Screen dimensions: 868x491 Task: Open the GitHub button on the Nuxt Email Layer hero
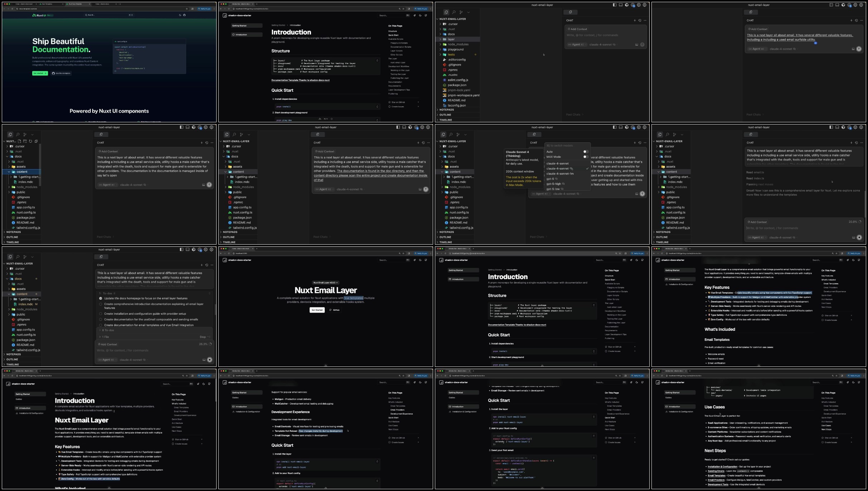click(x=334, y=310)
